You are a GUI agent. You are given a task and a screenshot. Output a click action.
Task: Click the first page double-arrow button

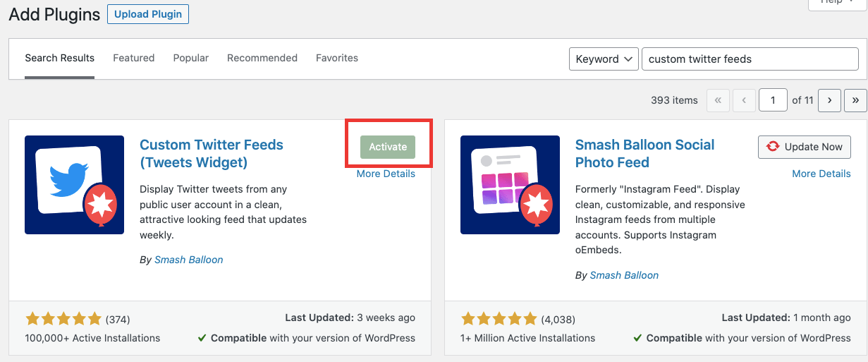718,100
